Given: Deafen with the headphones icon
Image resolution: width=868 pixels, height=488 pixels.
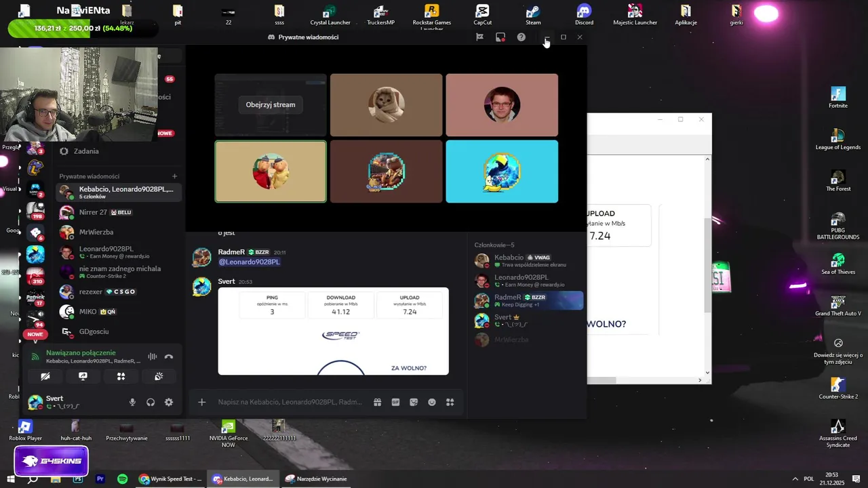Looking at the screenshot, I should [151, 402].
